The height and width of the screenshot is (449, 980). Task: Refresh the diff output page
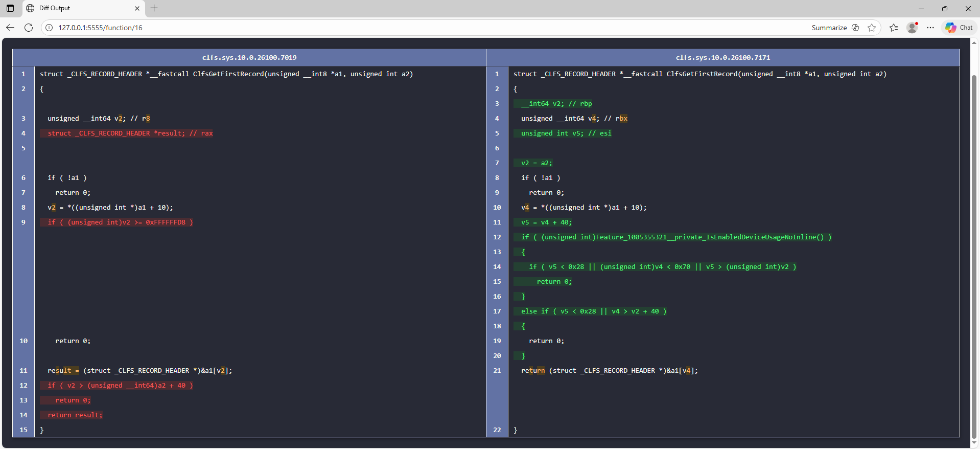click(x=29, y=28)
